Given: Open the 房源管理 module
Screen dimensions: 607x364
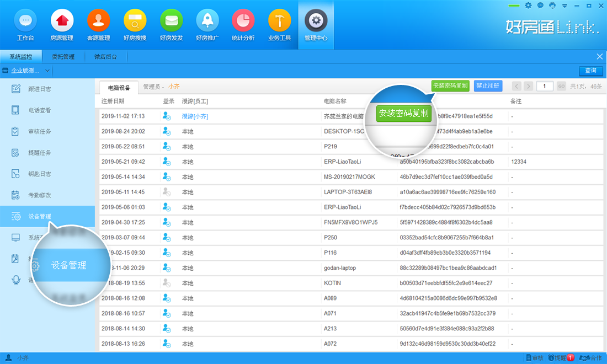Looking at the screenshot, I should [x=62, y=25].
